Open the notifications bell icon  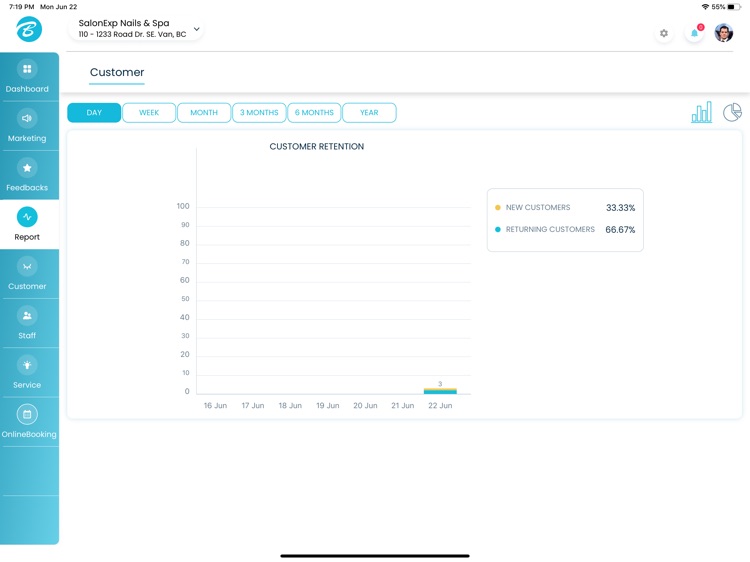point(695,33)
